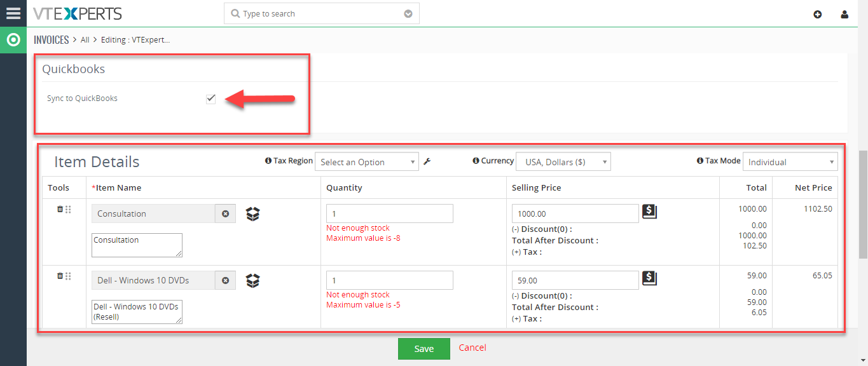Click the Maximum value is -5 warning
Viewport: 868px width, 366px height.
point(363,305)
